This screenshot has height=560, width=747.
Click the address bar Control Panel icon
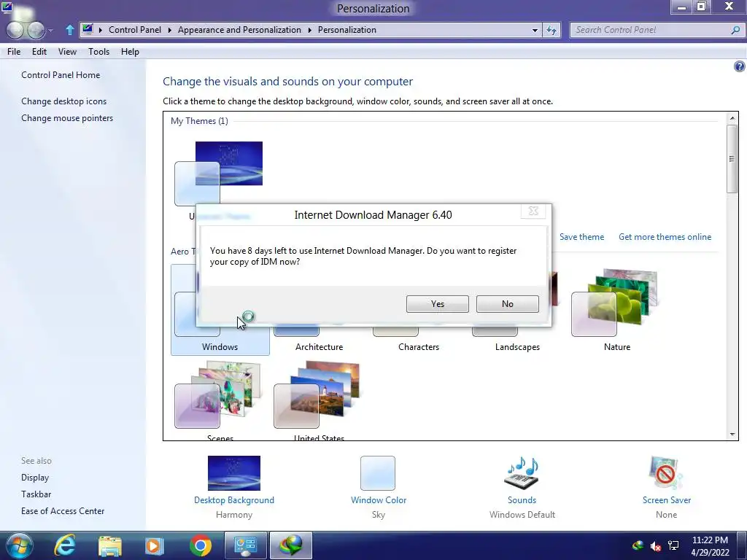pyautogui.click(x=88, y=29)
